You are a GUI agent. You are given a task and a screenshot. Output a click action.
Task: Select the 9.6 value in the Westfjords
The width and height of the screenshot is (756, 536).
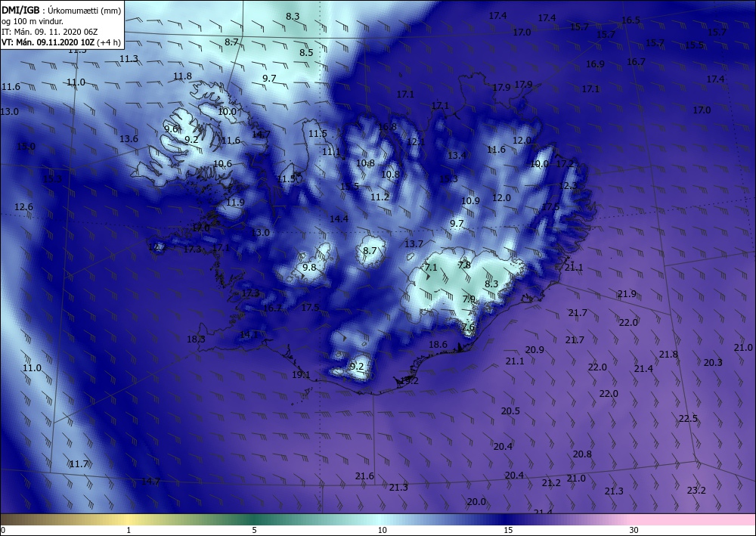click(x=171, y=129)
